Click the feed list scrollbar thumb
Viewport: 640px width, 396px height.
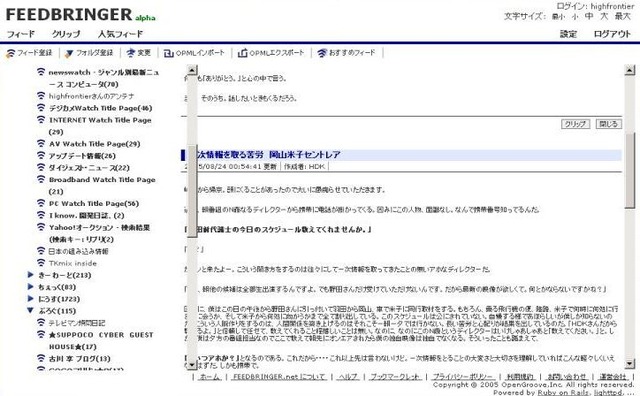(191, 191)
